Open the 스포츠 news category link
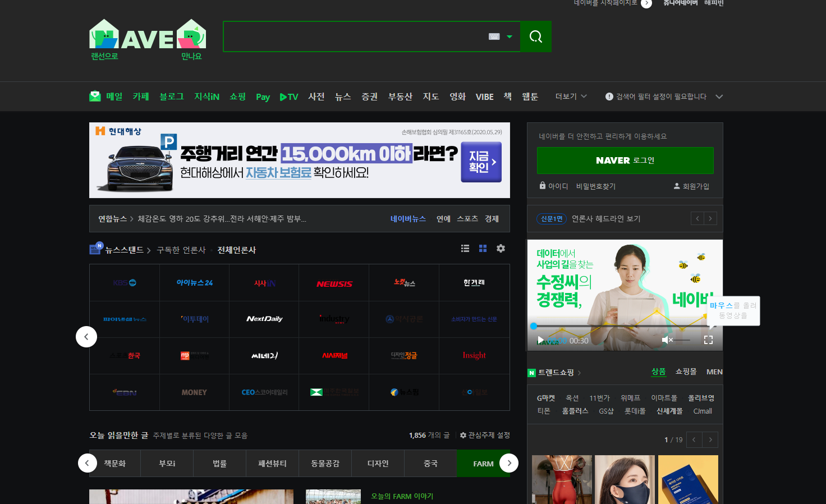The width and height of the screenshot is (826, 504). pos(467,219)
